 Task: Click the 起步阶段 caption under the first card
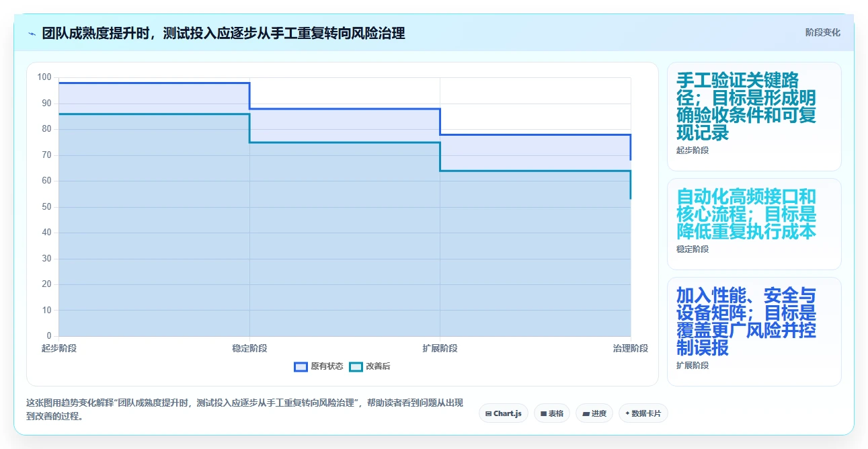693,151
